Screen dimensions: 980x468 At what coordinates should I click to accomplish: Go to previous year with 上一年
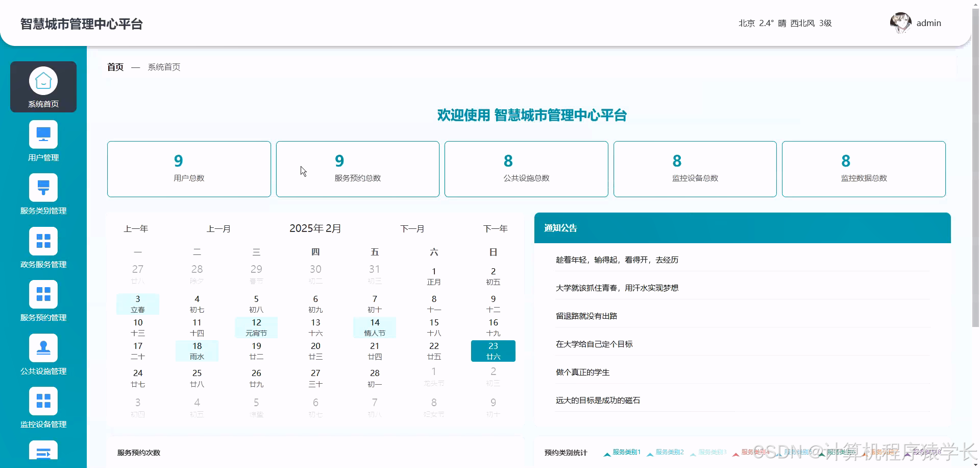(x=136, y=228)
